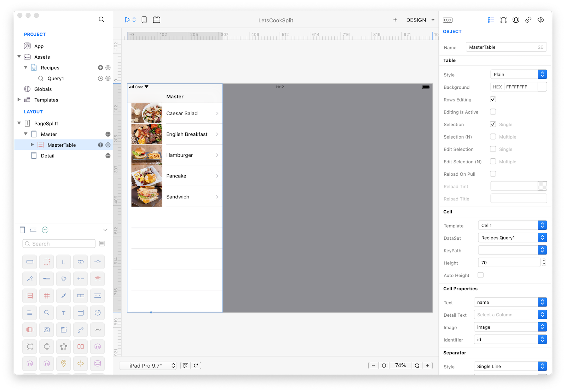
Task: Click the plus icon next to DESIGN
Action: coord(395,20)
